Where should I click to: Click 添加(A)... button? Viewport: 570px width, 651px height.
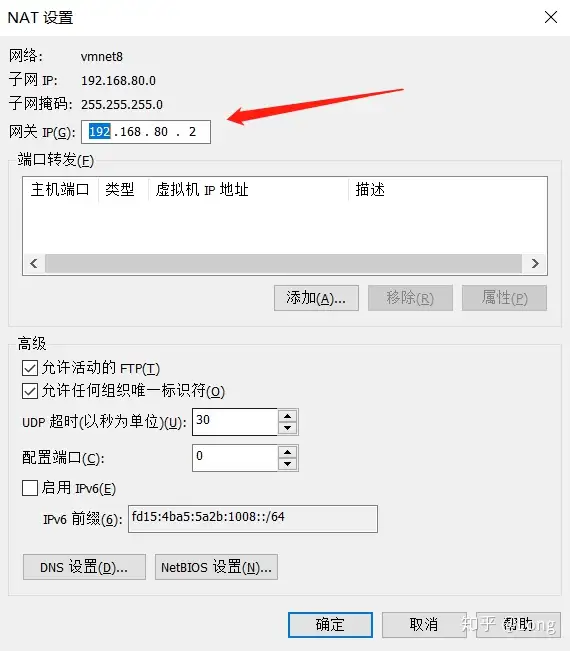[x=316, y=298]
